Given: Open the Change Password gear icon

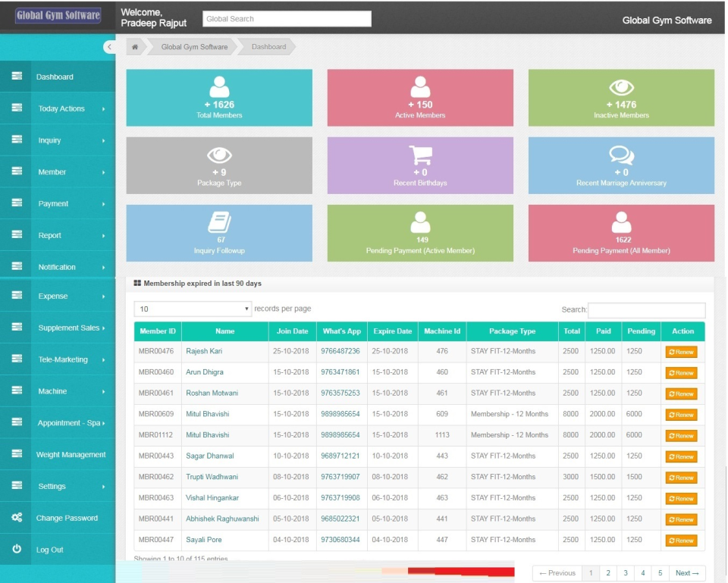Looking at the screenshot, I should coord(17,519).
